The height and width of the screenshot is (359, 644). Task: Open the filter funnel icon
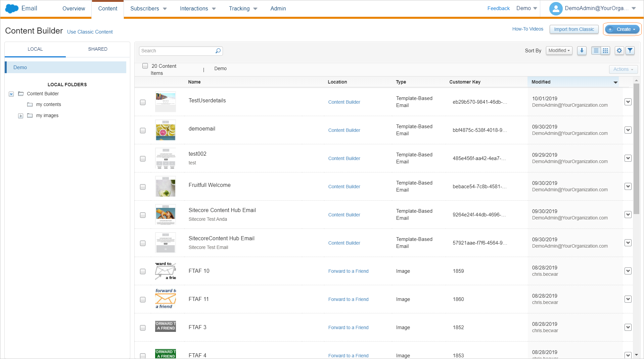[630, 51]
